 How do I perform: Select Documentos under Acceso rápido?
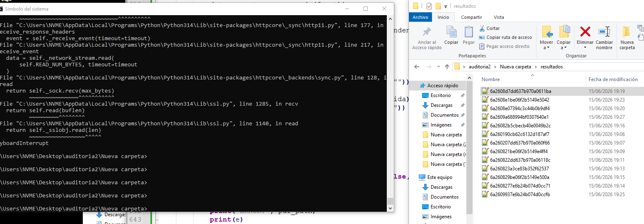tap(445, 115)
